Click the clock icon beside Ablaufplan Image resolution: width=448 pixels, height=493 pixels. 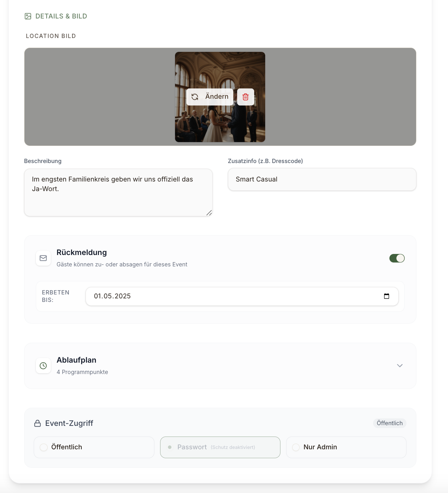(43, 366)
